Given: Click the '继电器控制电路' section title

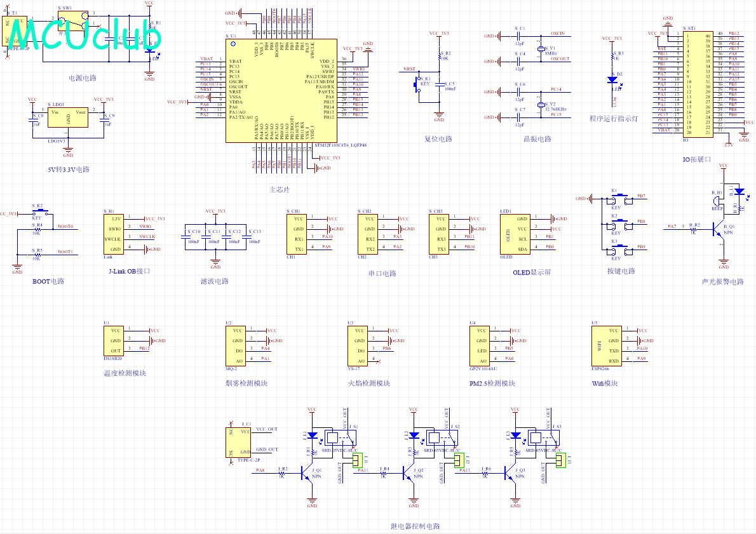Looking at the screenshot, I should coord(415,526).
